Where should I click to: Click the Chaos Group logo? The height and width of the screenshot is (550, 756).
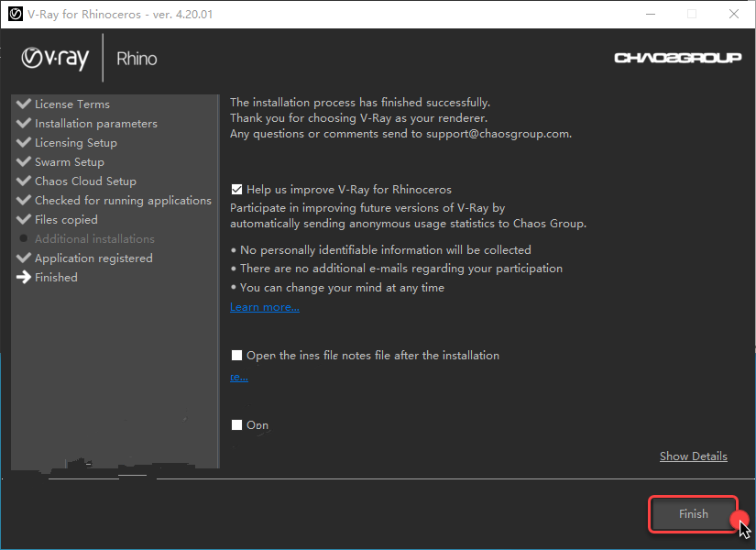677,58
